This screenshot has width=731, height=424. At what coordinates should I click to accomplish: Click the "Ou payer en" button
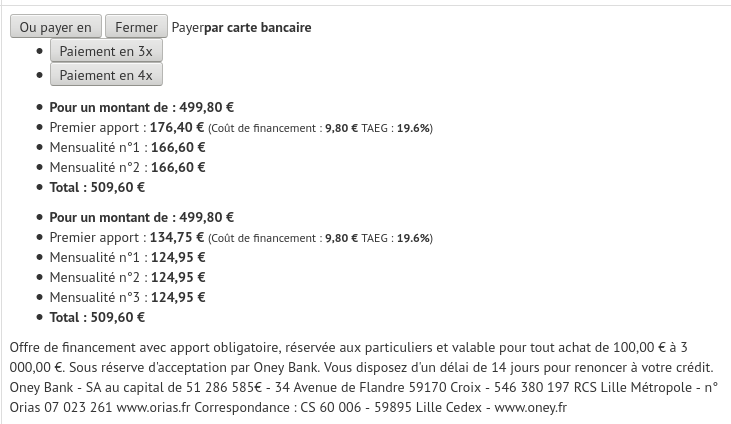(55, 26)
